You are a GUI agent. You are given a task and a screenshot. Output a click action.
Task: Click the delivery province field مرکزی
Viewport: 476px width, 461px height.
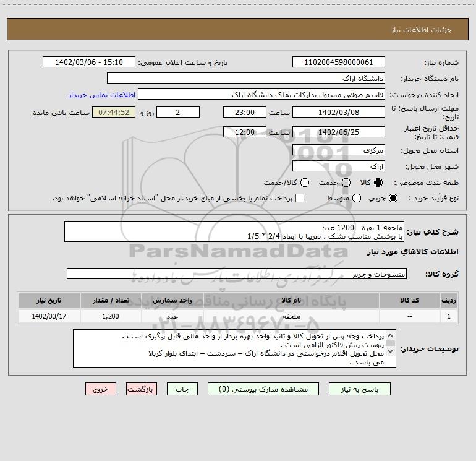(x=339, y=150)
